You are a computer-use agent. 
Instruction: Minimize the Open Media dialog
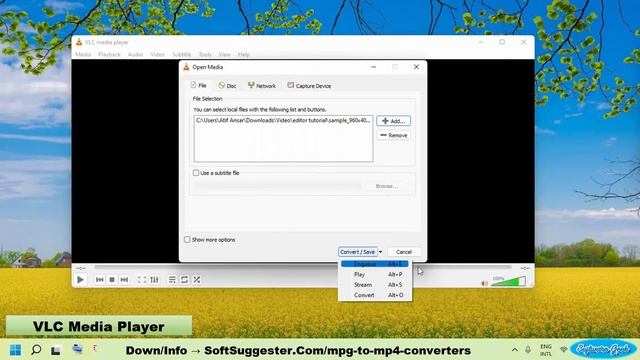pos(373,67)
